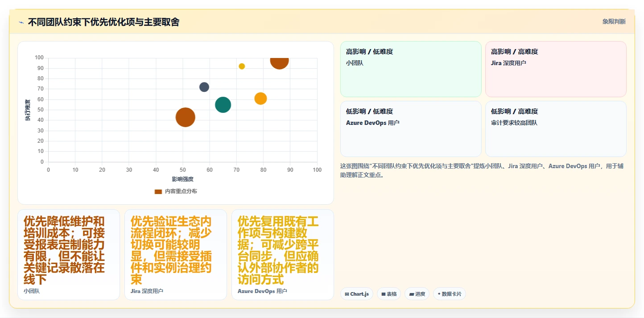Click the teal bubble in the chart
Screen dimensions: 644x318
[x=223, y=105]
